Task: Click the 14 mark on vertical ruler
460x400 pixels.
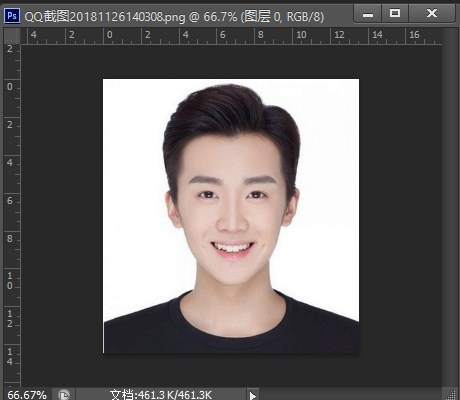Action: (x=10, y=356)
